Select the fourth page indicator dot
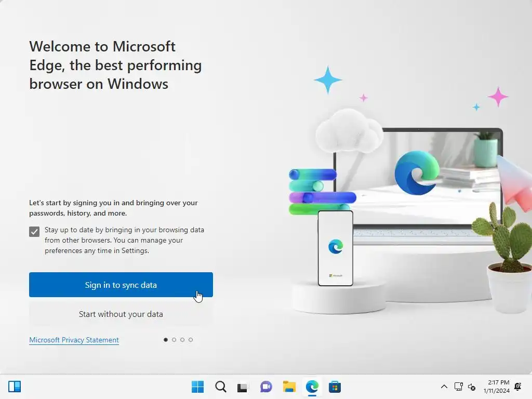The height and width of the screenshot is (399, 532). coord(191,340)
